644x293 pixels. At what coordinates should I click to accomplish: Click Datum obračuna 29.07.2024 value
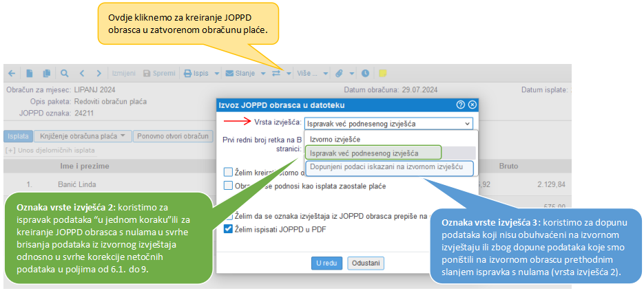click(x=419, y=90)
